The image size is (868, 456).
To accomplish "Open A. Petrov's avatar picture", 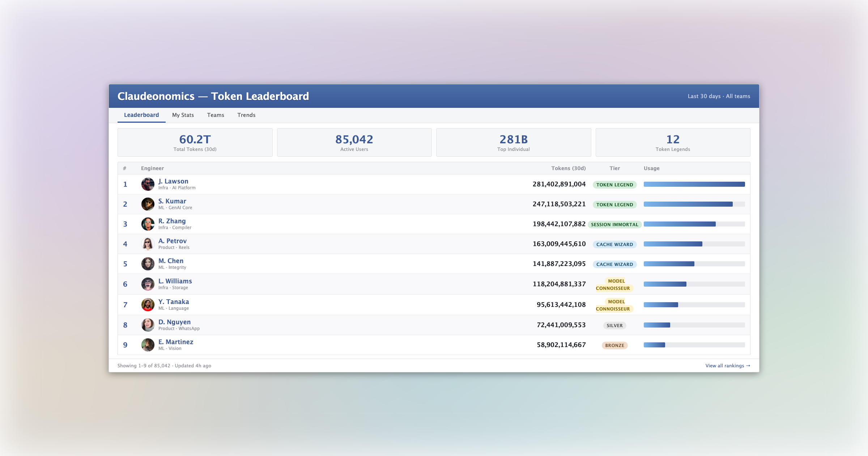I will pyautogui.click(x=148, y=244).
